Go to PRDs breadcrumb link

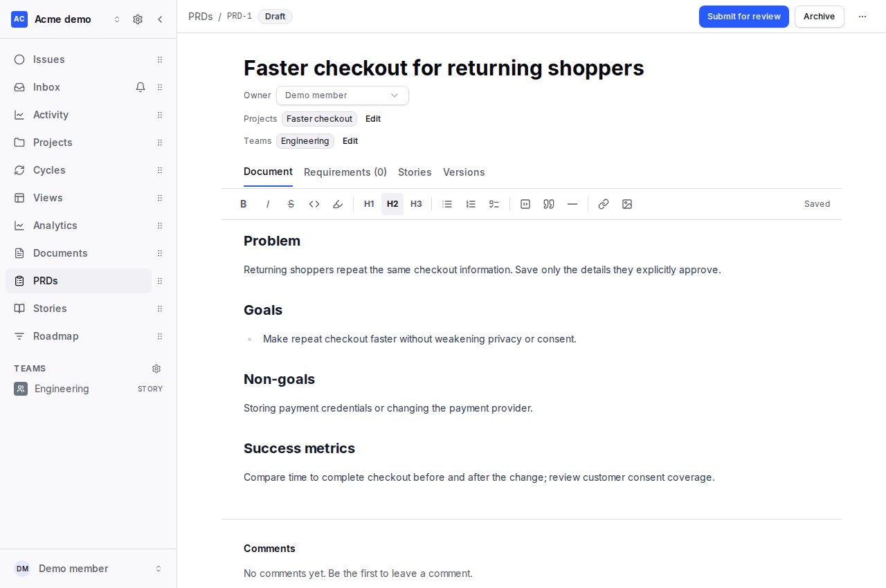click(201, 17)
